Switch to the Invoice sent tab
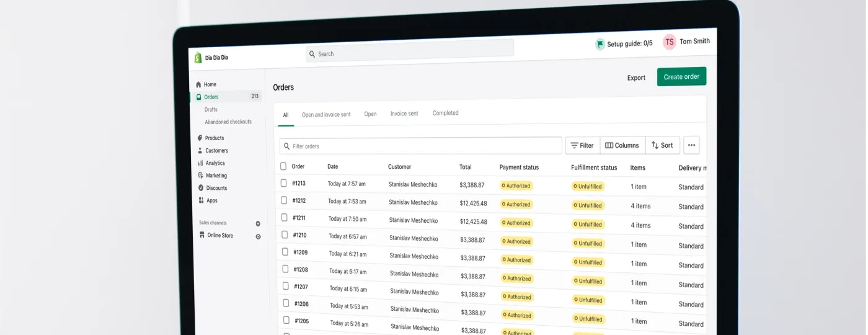The image size is (868, 335). [x=404, y=114]
